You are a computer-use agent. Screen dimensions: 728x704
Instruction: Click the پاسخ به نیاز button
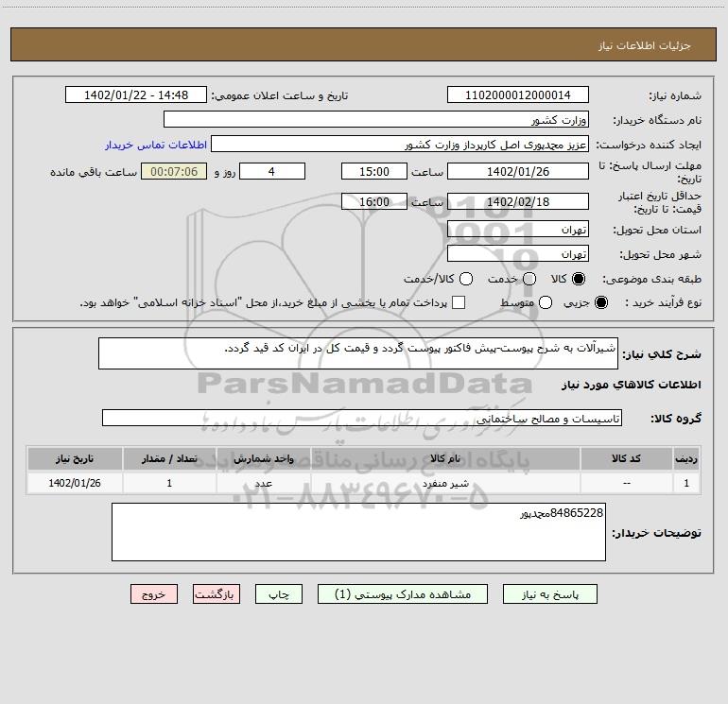click(x=549, y=594)
